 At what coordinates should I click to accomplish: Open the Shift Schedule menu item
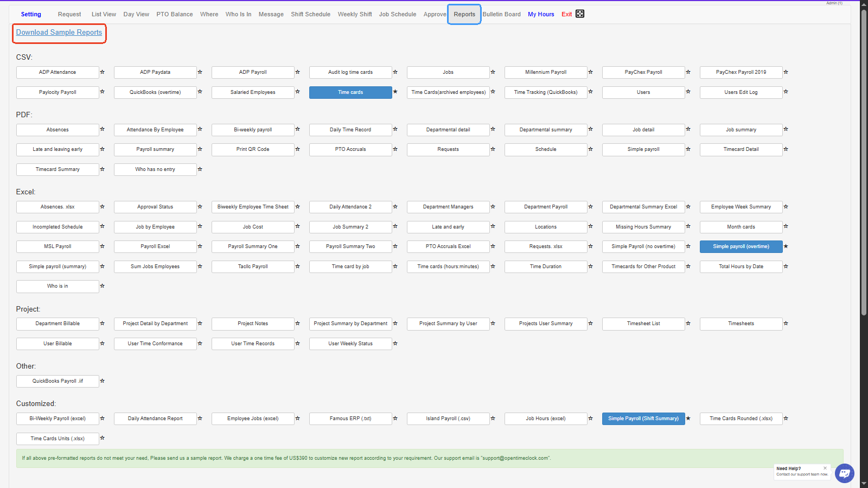[310, 15]
